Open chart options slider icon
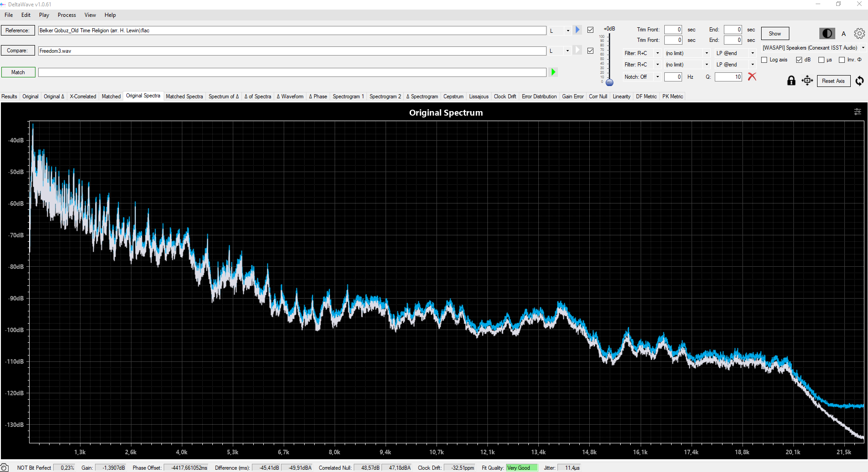This screenshot has height=472, width=868. tap(858, 112)
